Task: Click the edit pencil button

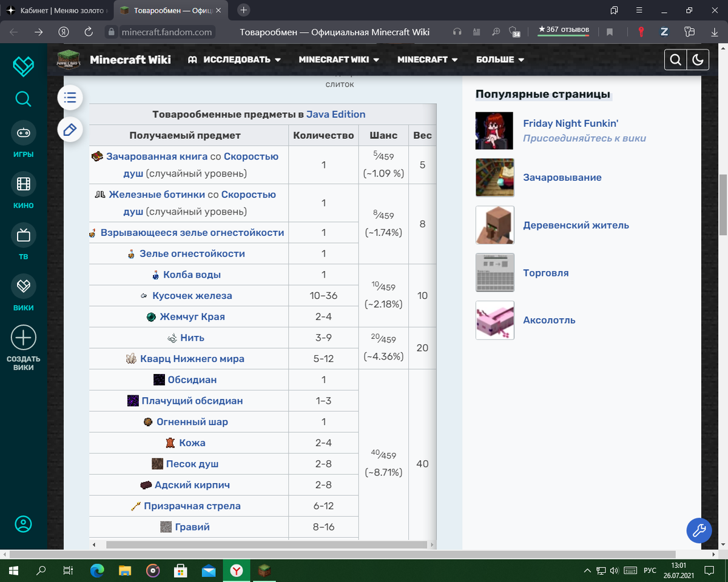Action: (x=70, y=129)
